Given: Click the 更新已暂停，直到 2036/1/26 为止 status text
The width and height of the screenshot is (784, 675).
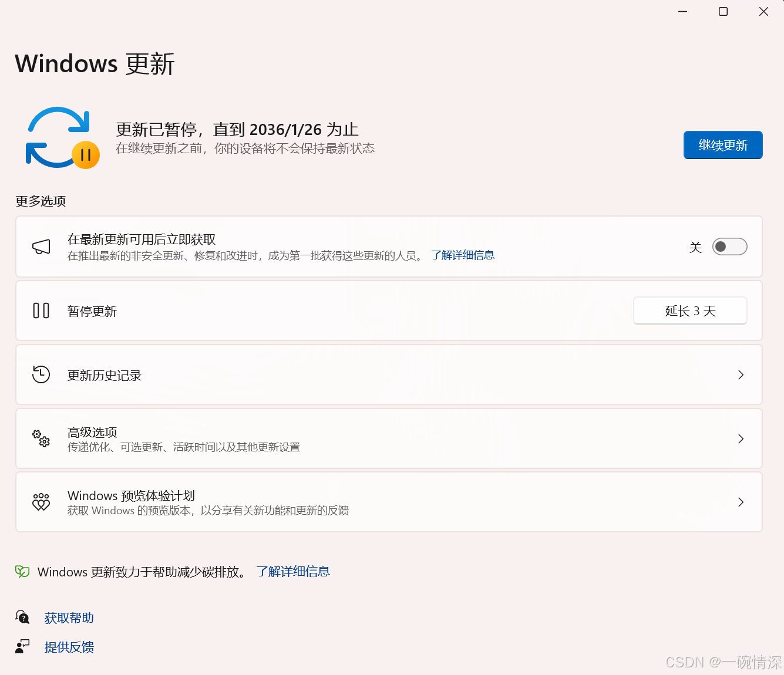Looking at the screenshot, I should 237,129.
